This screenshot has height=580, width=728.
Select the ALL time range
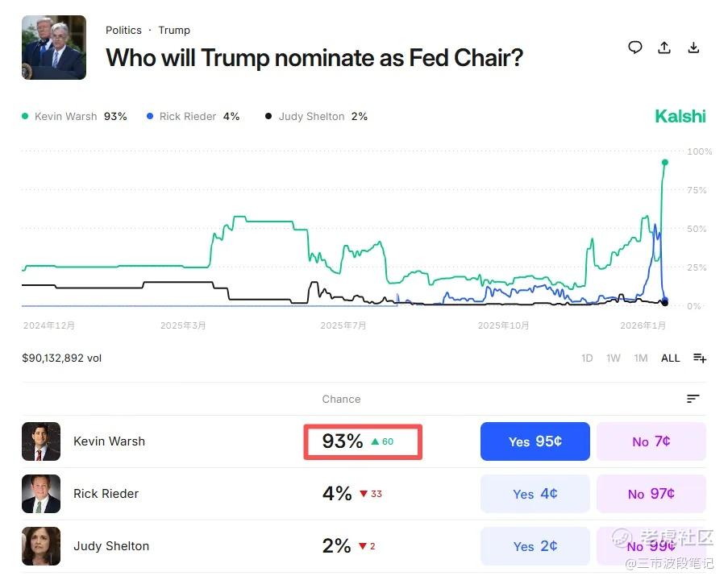670,358
